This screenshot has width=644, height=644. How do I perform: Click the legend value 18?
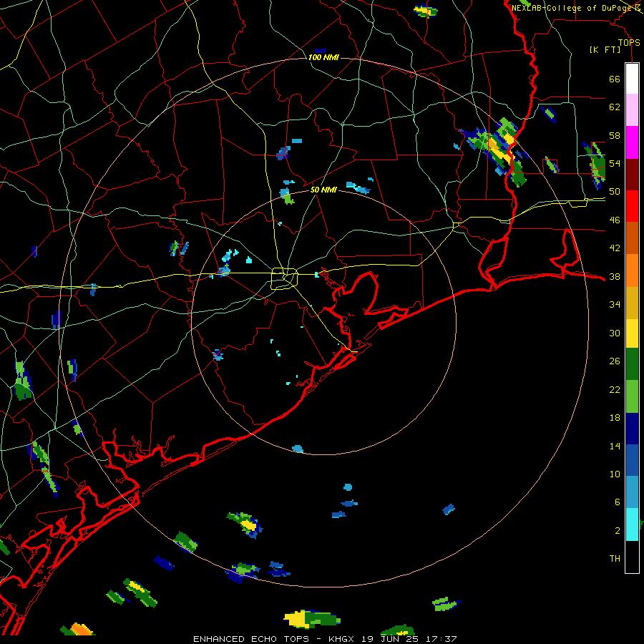click(615, 418)
